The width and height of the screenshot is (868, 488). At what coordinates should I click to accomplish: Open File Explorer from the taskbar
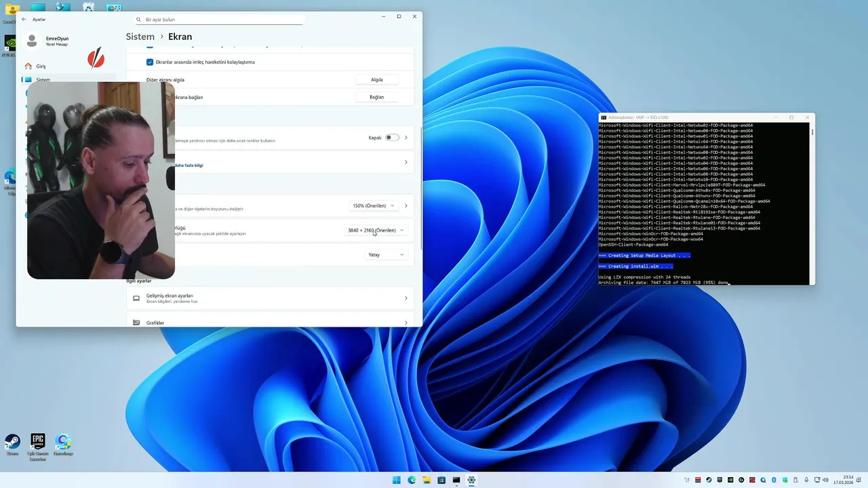pos(427,480)
